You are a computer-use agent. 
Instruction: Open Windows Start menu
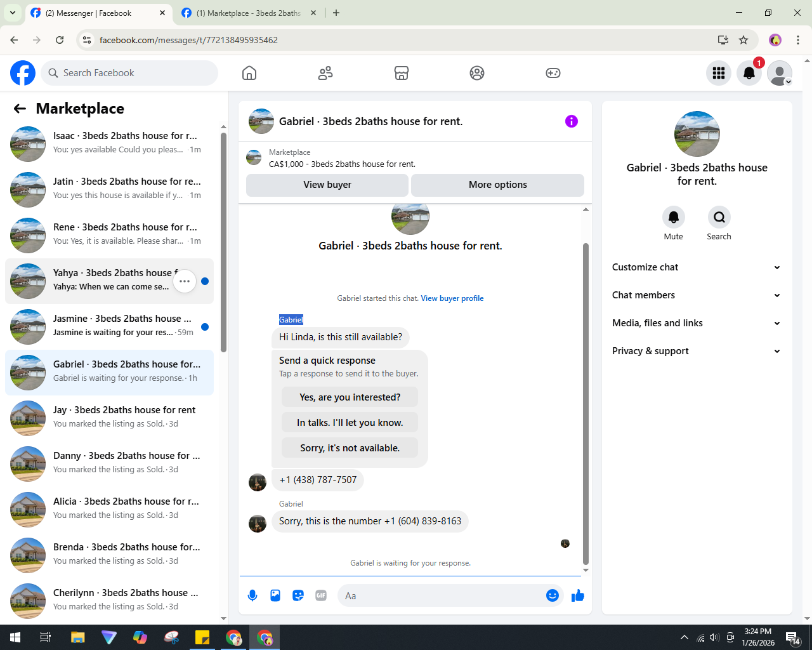pos(15,637)
